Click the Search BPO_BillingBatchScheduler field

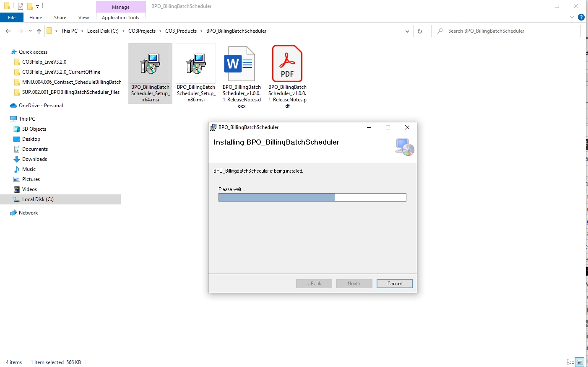click(506, 31)
